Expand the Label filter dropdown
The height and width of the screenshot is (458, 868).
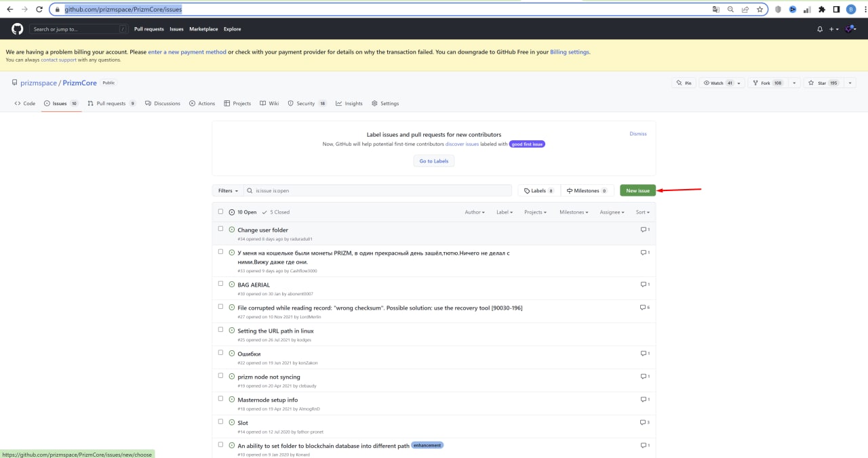click(x=505, y=212)
